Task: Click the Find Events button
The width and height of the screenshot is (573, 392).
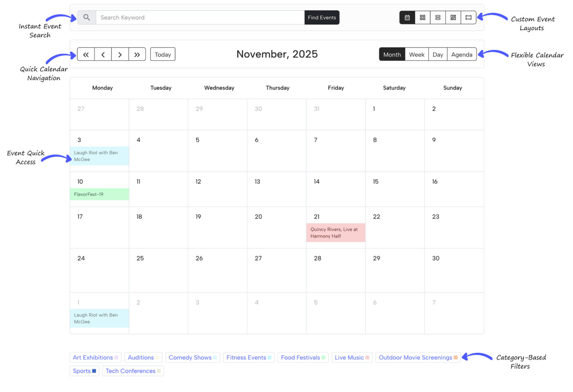Action: pos(322,17)
